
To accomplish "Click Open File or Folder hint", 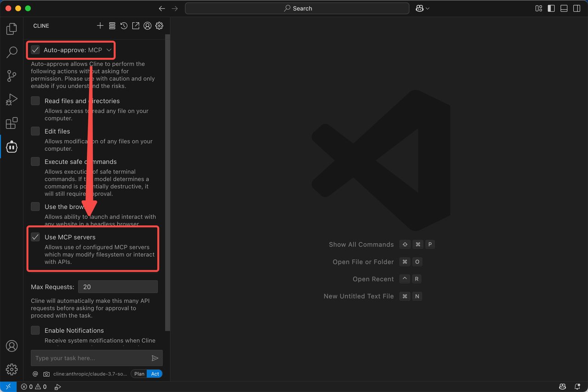I will [363, 262].
